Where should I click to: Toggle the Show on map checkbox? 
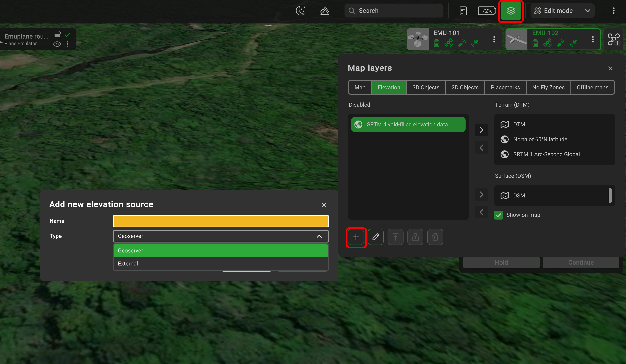(x=498, y=215)
